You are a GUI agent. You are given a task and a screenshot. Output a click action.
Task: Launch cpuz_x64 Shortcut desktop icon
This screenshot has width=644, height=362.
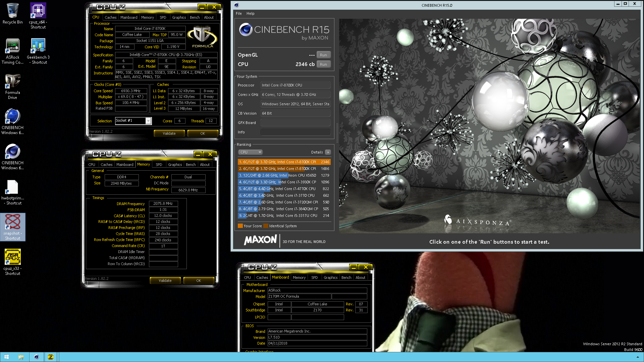pos(38,16)
